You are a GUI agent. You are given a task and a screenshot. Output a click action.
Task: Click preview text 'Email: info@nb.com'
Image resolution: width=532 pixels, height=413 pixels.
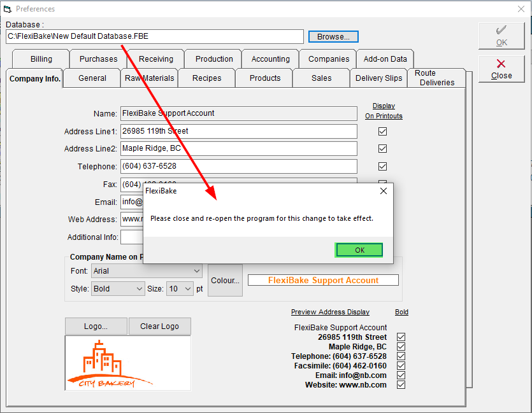(x=351, y=375)
